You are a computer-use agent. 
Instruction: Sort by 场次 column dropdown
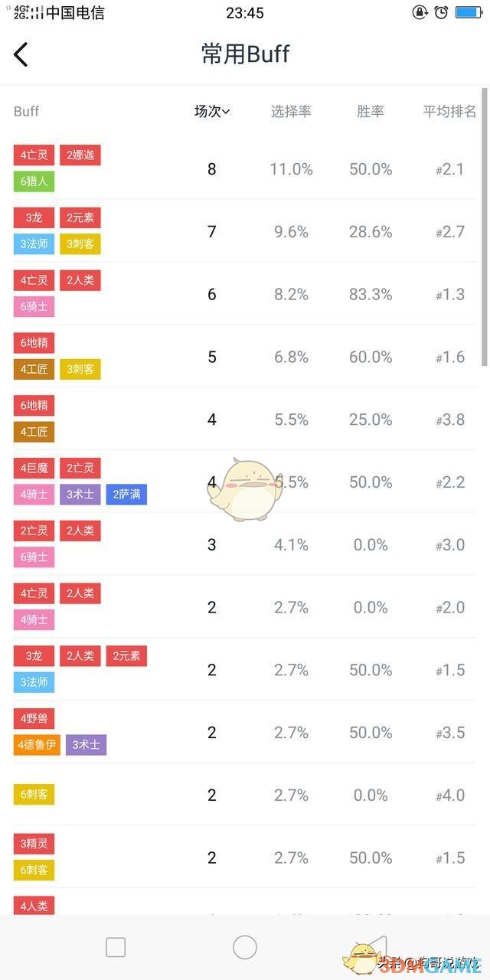point(212,112)
